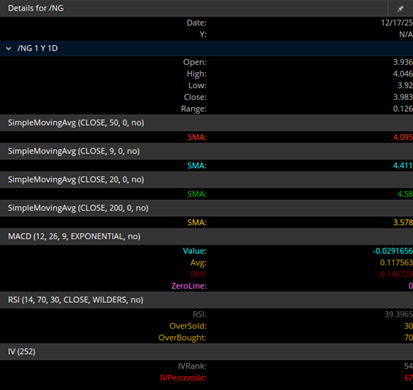Select the ZeroLine value 0
The width and height of the screenshot is (413, 390).
click(410, 286)
